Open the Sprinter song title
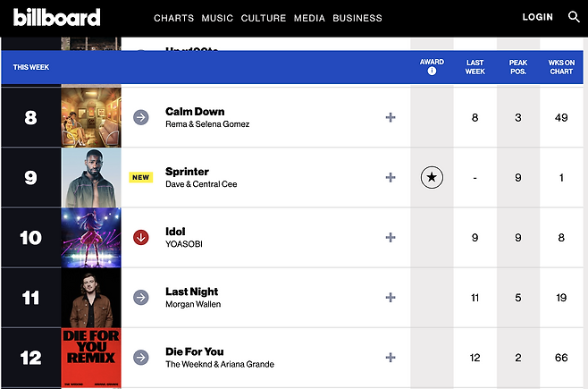This screenshot has width=588, height=389. point(187,171)
